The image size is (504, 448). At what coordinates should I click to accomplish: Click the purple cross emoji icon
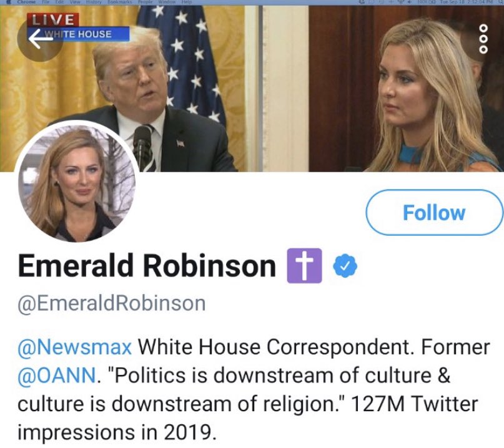[304, 266]
